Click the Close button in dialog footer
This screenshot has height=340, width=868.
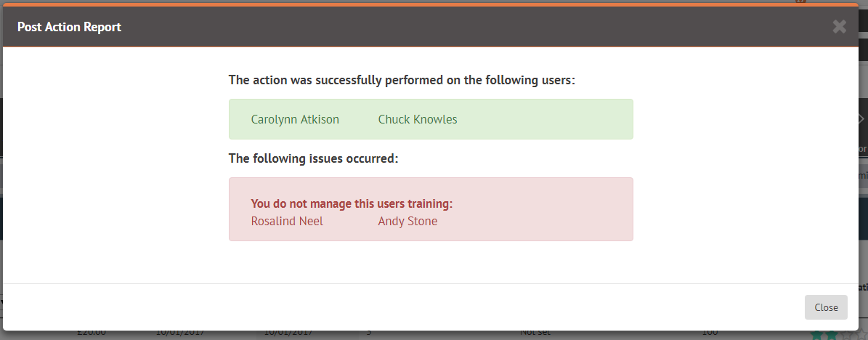click(x=826, y=307)
